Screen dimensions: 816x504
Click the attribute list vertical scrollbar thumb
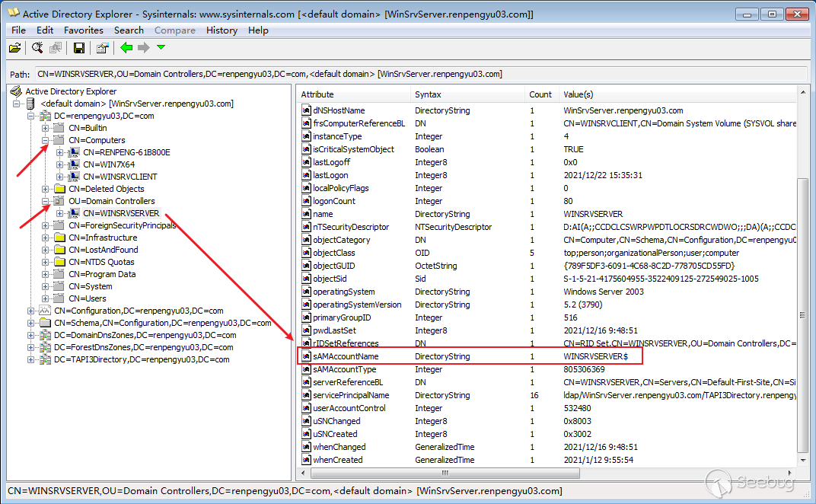(x=803, y=315)
